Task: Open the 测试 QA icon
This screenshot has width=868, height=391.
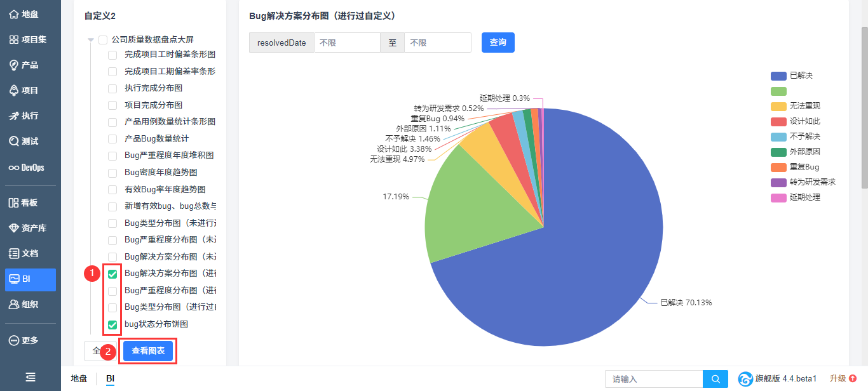Action: click(14, 141)
